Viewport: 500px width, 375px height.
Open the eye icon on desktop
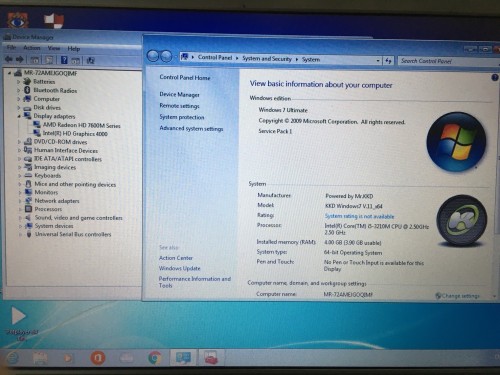pyautogui.click(x=18, y=21)
